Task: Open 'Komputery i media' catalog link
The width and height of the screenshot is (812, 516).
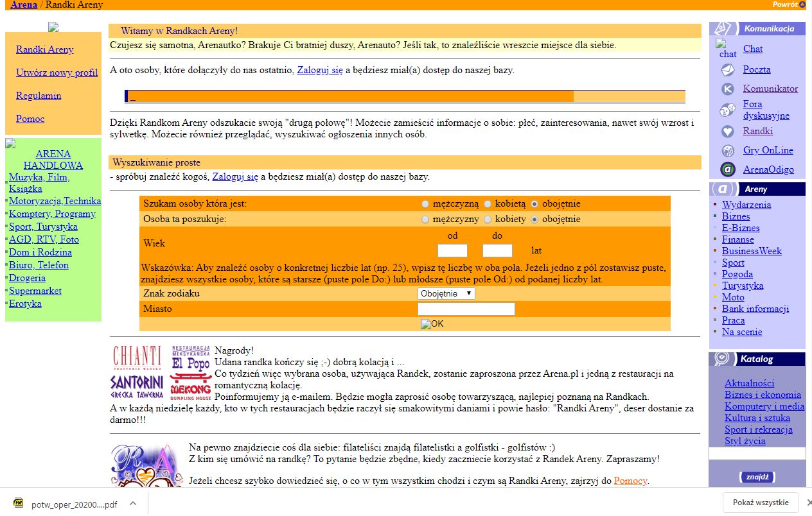Action: point(764,406)
